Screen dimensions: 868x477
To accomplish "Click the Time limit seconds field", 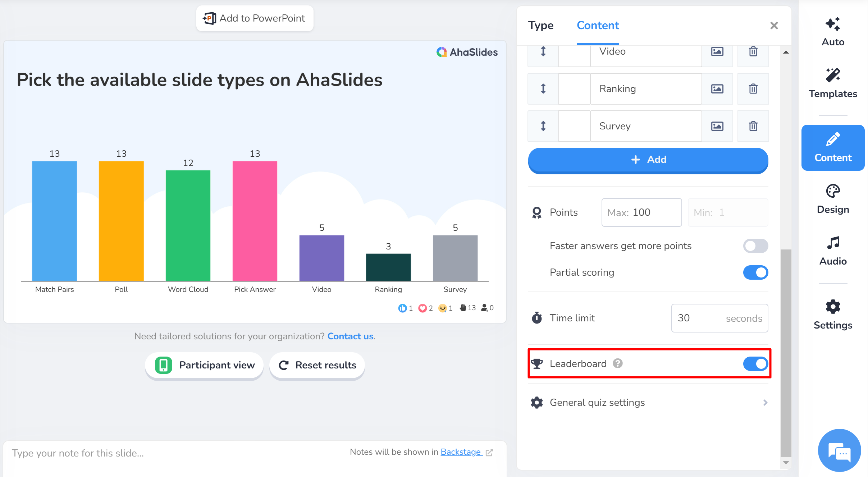I will click(719, 318).
